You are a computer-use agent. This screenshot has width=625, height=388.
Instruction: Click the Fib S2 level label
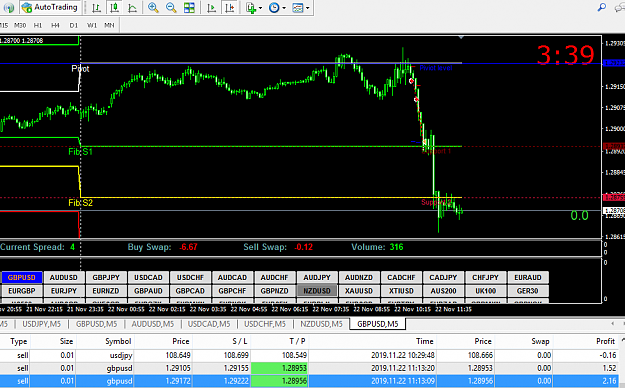click(80, 203)
